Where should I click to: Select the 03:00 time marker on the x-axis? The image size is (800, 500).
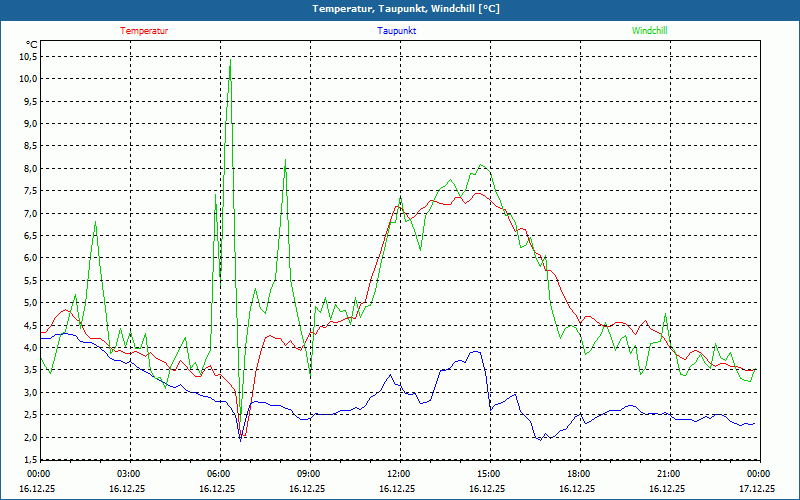coord(129,474)
